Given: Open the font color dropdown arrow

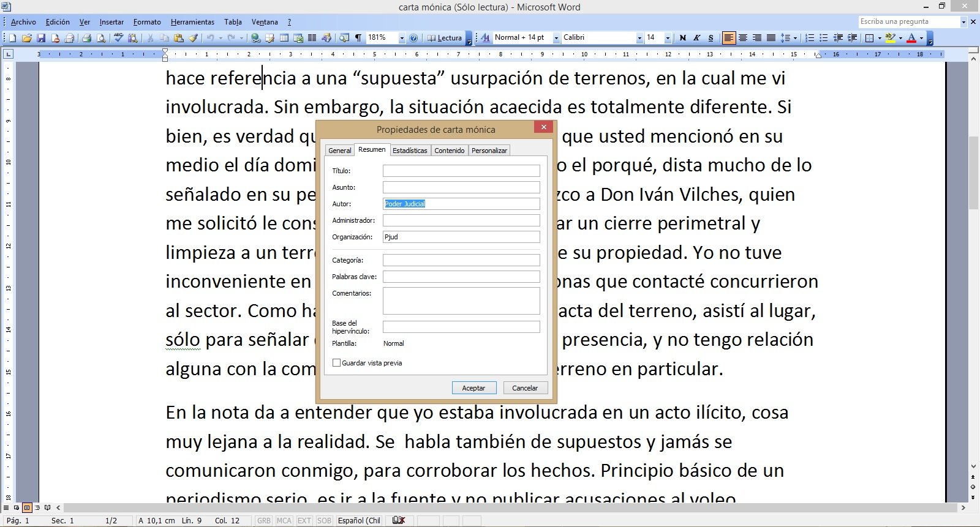Looking at the screenshot, I should tap(921, 38).
